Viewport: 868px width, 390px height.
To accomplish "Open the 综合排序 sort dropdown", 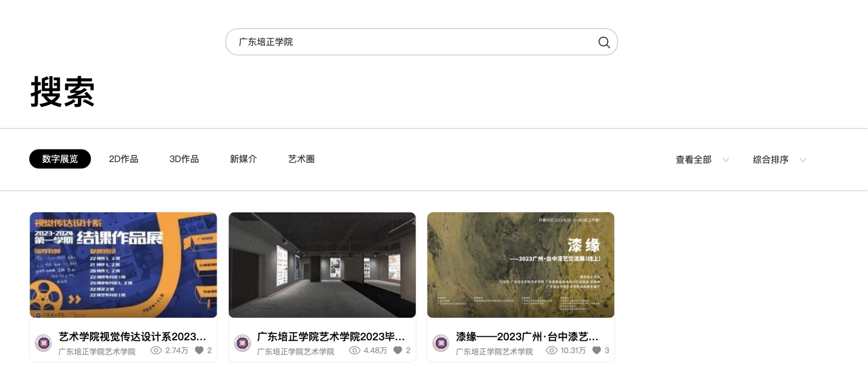I will [x=779, y=160].
